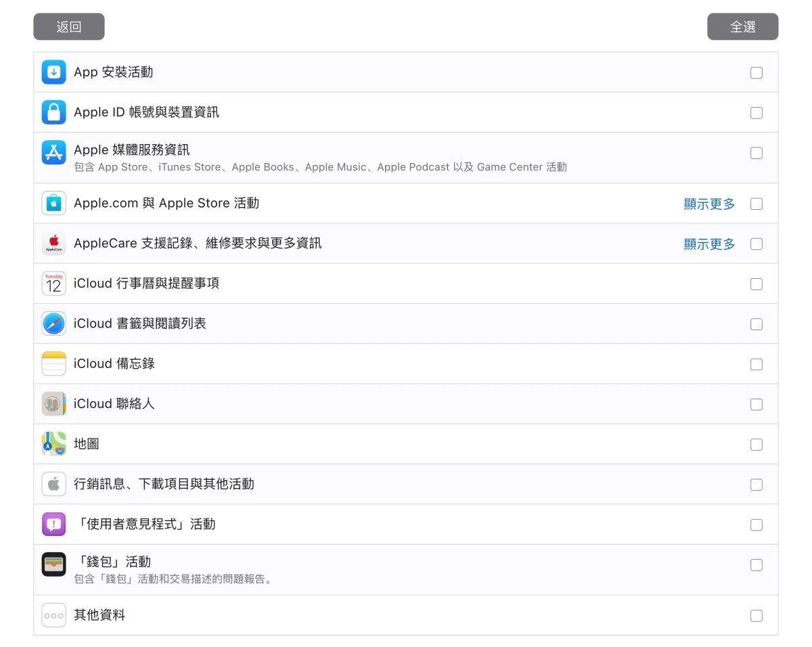Expand 顯示更多 for AppleCare 支援記錄
This screenshot has width=812, height=647.
(x=709, y=244)
